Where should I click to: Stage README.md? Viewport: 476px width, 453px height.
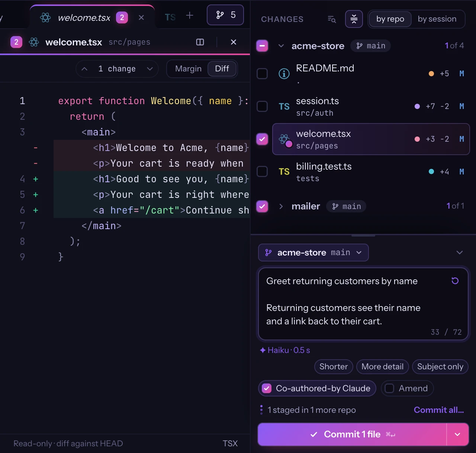tap(263, 74)
